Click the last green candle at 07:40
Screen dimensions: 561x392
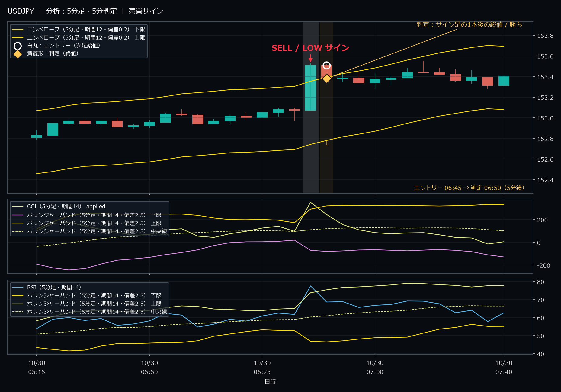(504, 81)
